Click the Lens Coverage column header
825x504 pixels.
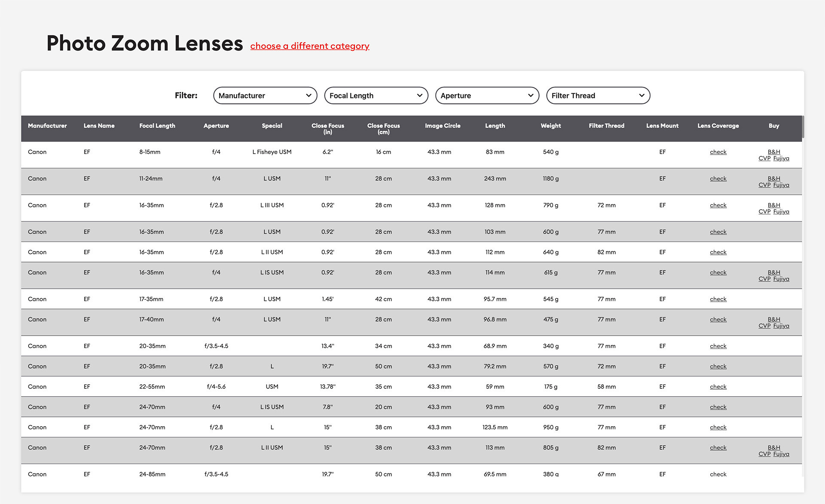point(718,126)
